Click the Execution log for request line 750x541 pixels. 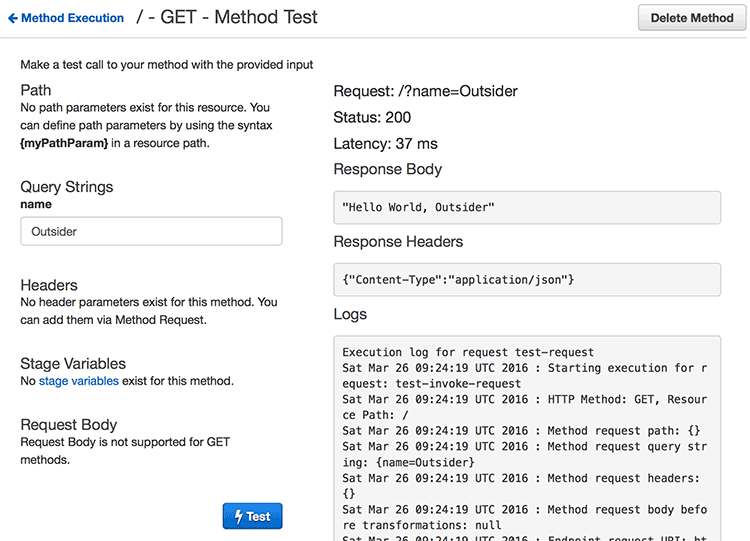(468, 352)
